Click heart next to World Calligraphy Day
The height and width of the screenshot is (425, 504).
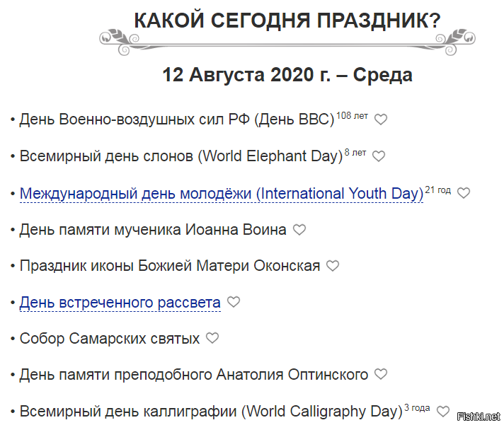[443, 411]
